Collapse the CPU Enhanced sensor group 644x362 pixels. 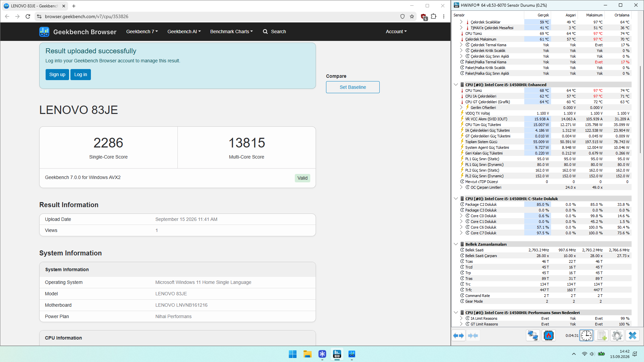tap(456, 85)
